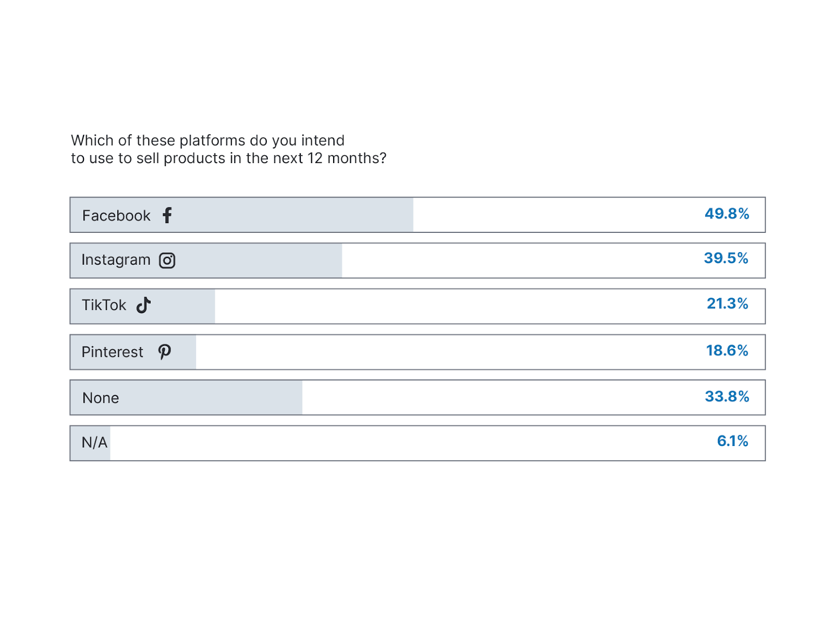Select the TikTok label text
This screenshot has width=834, height=644.
[x=104, y=305]
